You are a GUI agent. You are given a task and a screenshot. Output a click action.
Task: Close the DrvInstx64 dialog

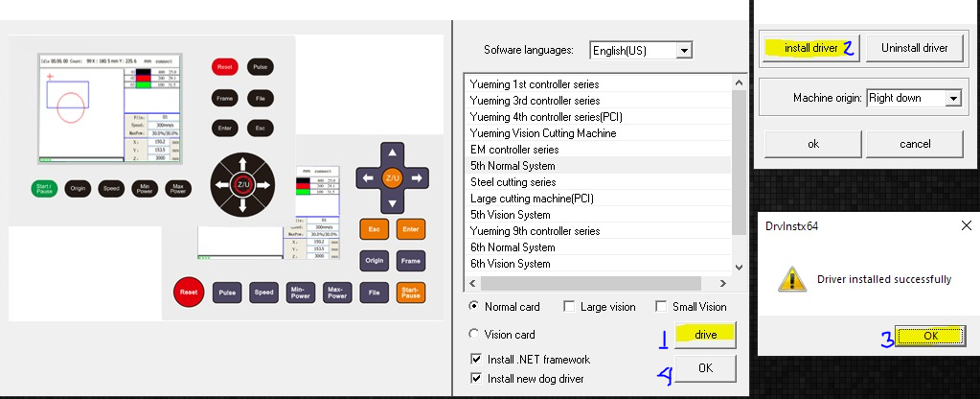967,225
